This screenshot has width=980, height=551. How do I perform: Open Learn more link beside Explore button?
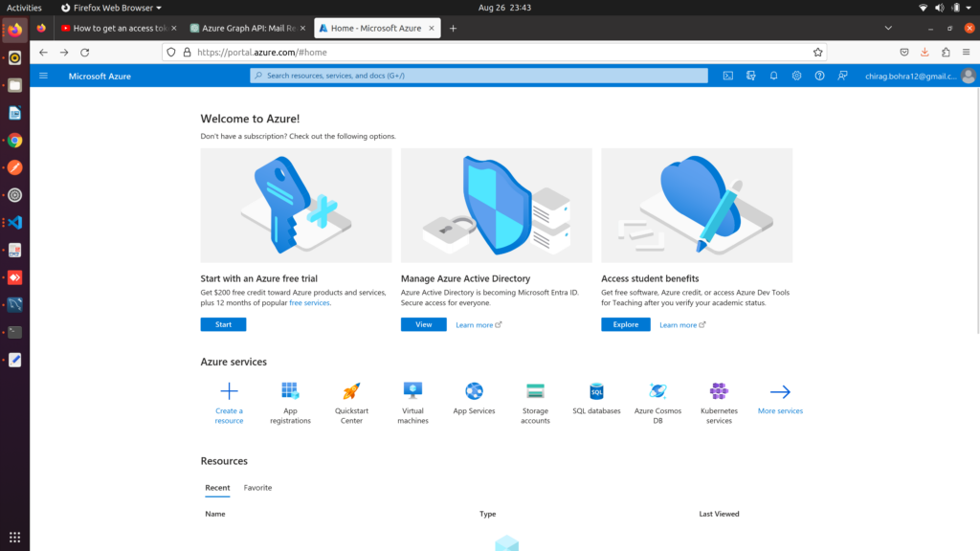[x=681, y=325]
